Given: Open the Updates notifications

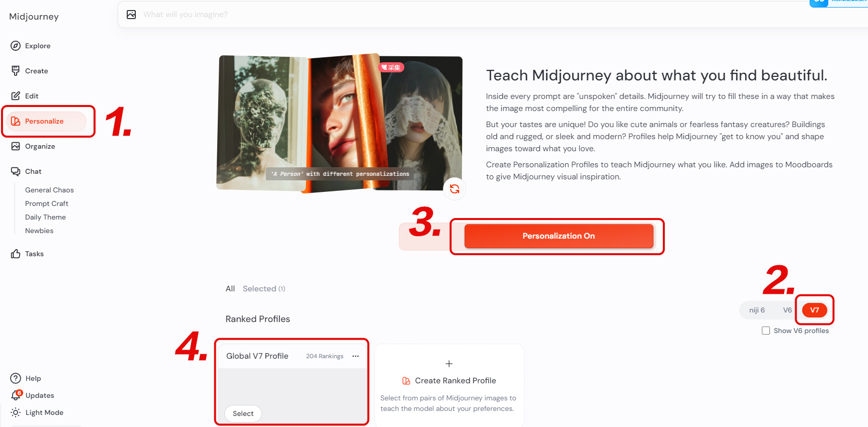Looking at the screenshot, I should (x=40, y=395).
